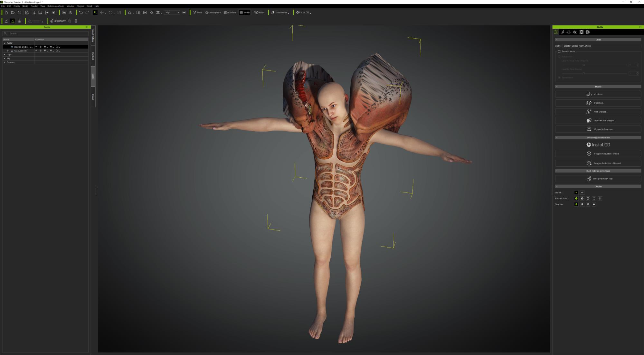This screenshot has height=355, width=644.
Task: Expand the Light tree node
Action: [x=5, y=55]
